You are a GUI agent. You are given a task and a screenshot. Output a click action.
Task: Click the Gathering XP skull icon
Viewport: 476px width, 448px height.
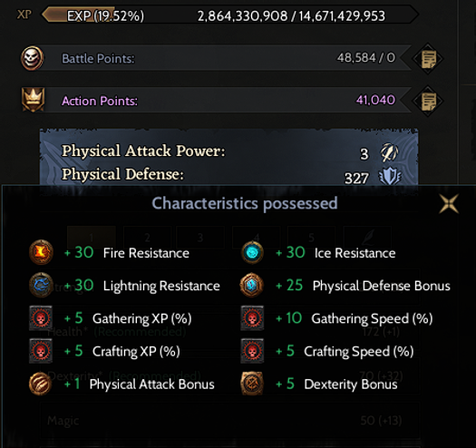pos(41,318)
